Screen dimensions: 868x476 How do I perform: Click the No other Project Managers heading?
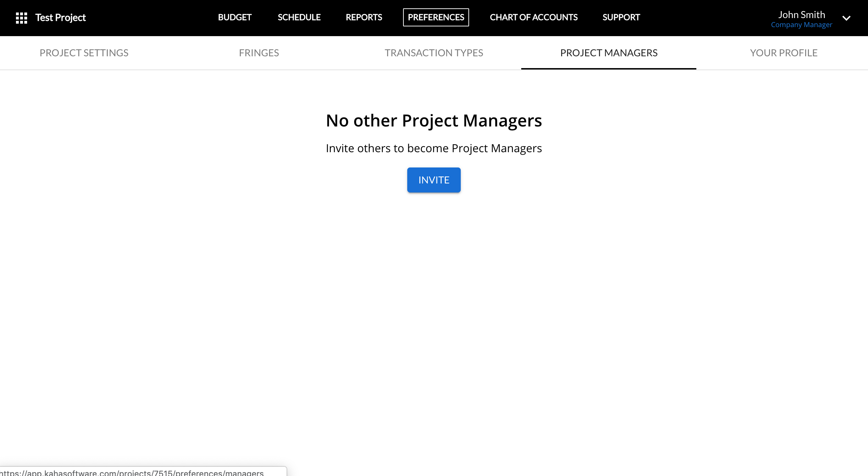click(x=434, y=121)
